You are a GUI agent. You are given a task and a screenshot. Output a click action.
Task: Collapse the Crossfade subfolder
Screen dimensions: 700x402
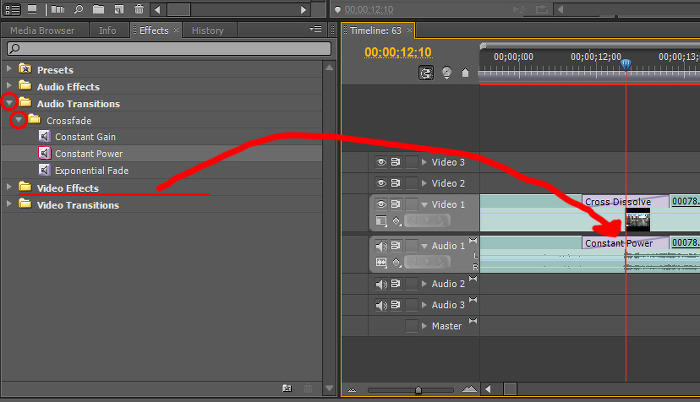(18, 120)
